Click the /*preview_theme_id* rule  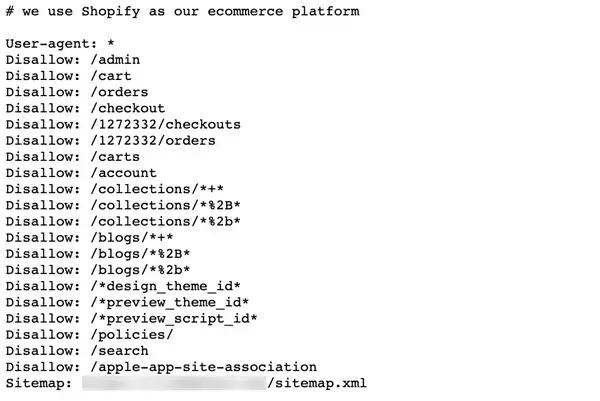click(x=170, y=302)
